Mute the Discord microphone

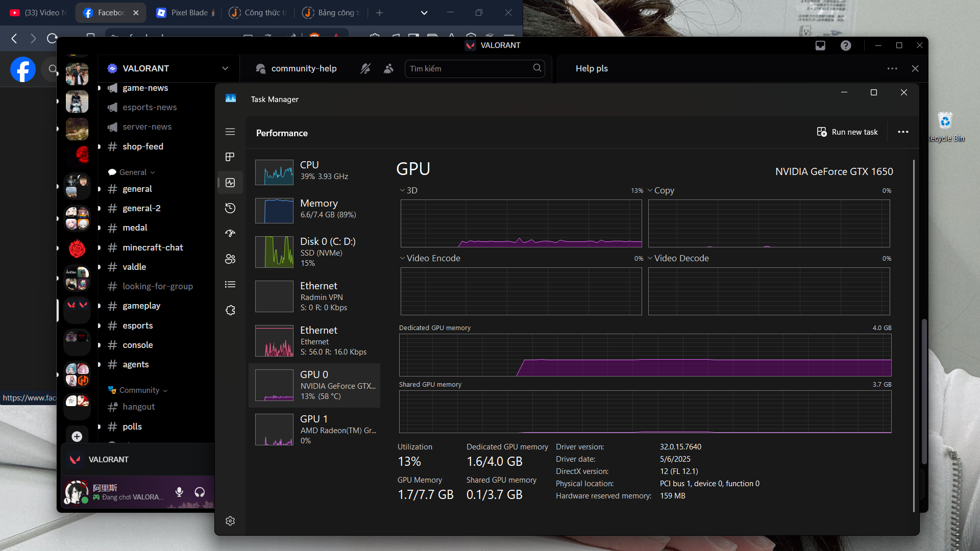[179, 492]
